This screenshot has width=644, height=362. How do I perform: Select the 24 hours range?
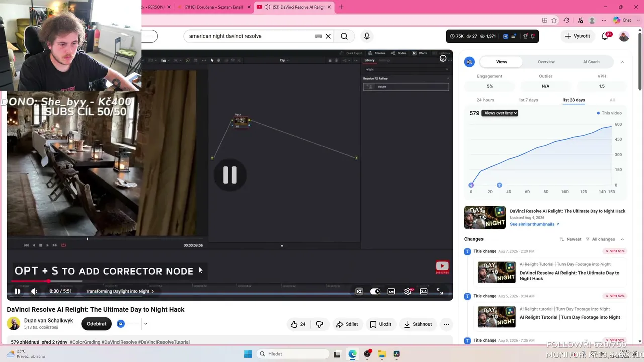pos(486,100)
